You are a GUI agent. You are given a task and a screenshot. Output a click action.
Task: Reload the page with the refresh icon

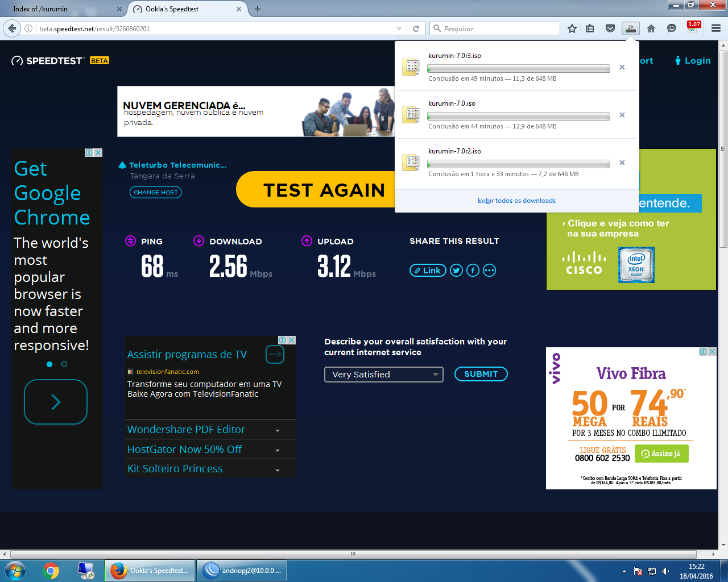click(416, 28)
